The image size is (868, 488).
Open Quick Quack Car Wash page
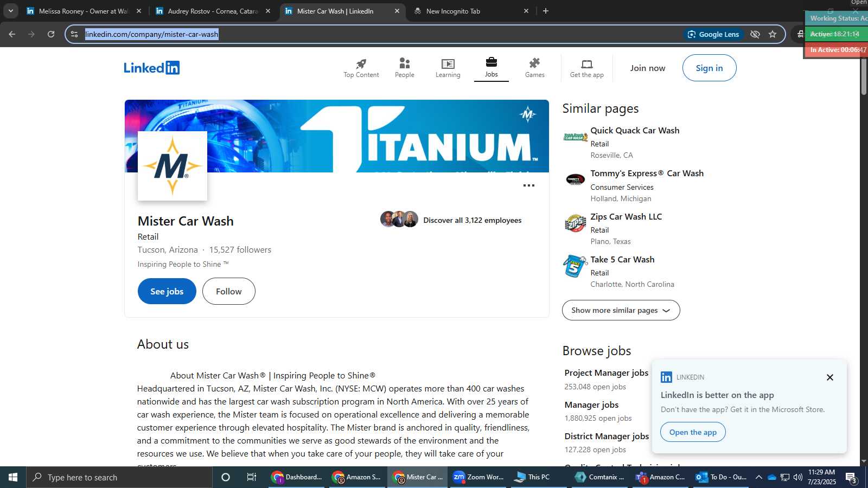[635, 130]
